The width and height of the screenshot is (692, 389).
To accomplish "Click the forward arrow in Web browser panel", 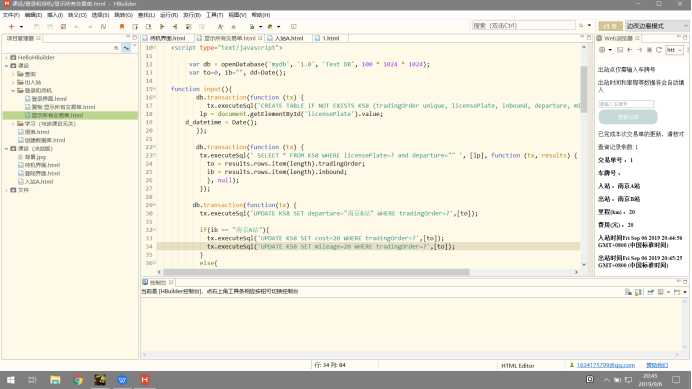I will point(639,50).
